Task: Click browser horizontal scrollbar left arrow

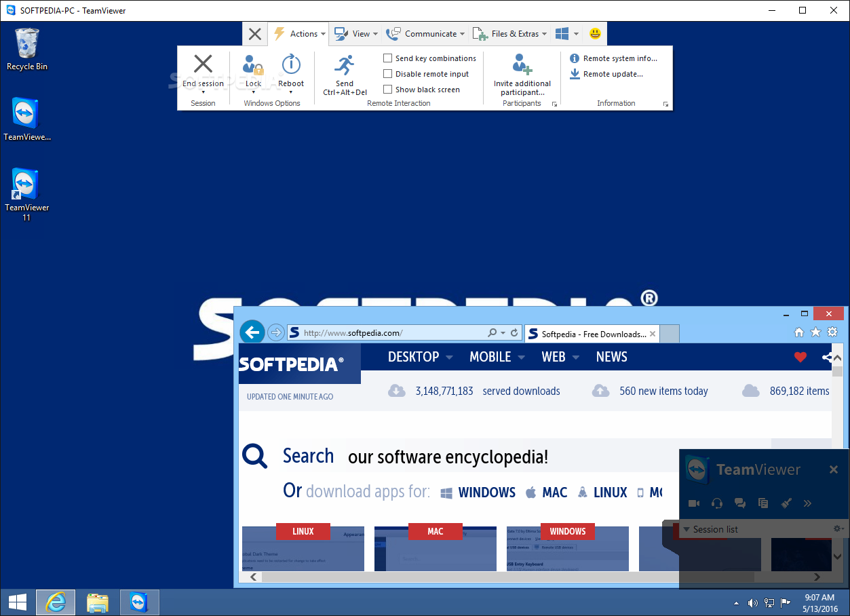Action: [x=254, y=577]
